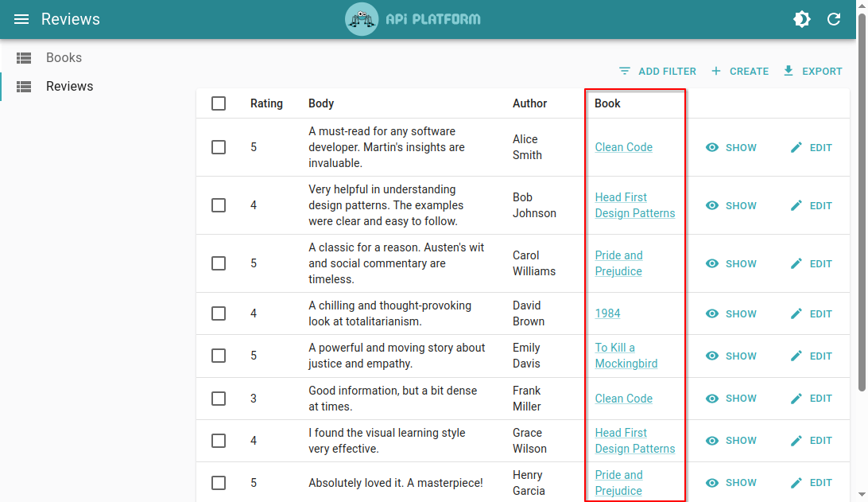Select the checkbox for Emily Davis's review
Viewport: 868px width, 502px height.
(x=219, y=356)
